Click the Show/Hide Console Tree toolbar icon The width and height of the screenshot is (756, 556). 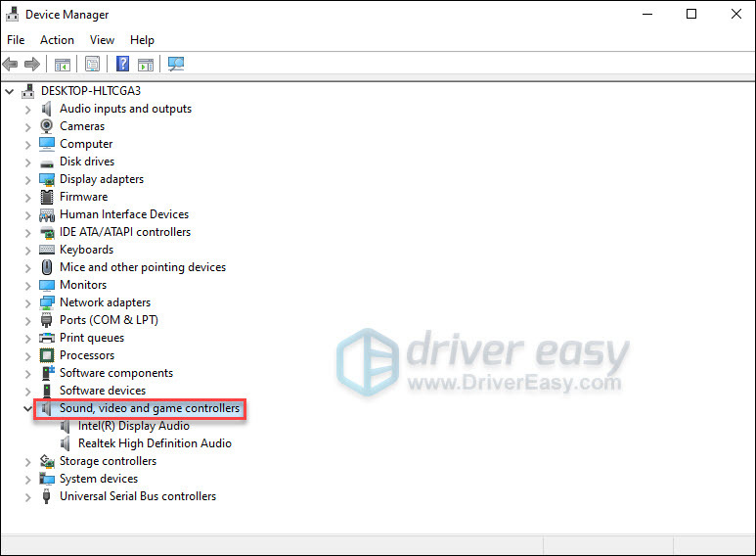click(63, 65)
